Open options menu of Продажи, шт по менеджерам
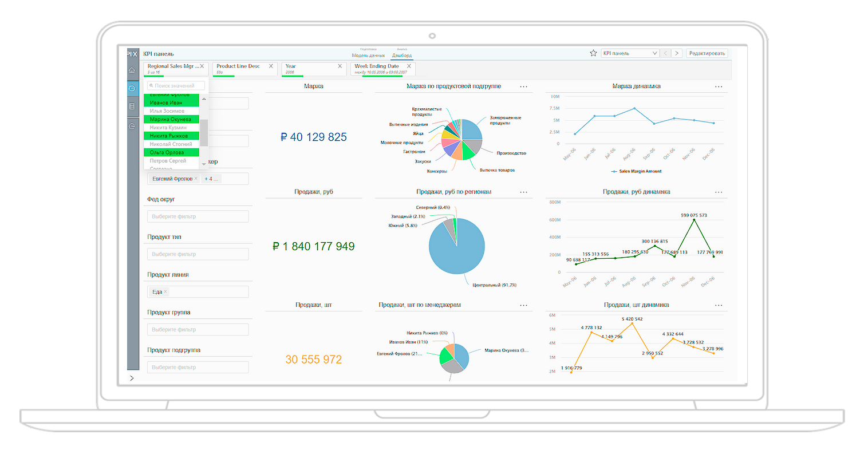Image resolution: width=868 pixels, height=450 pixels. pyautogui.click(x=523, y=305)
